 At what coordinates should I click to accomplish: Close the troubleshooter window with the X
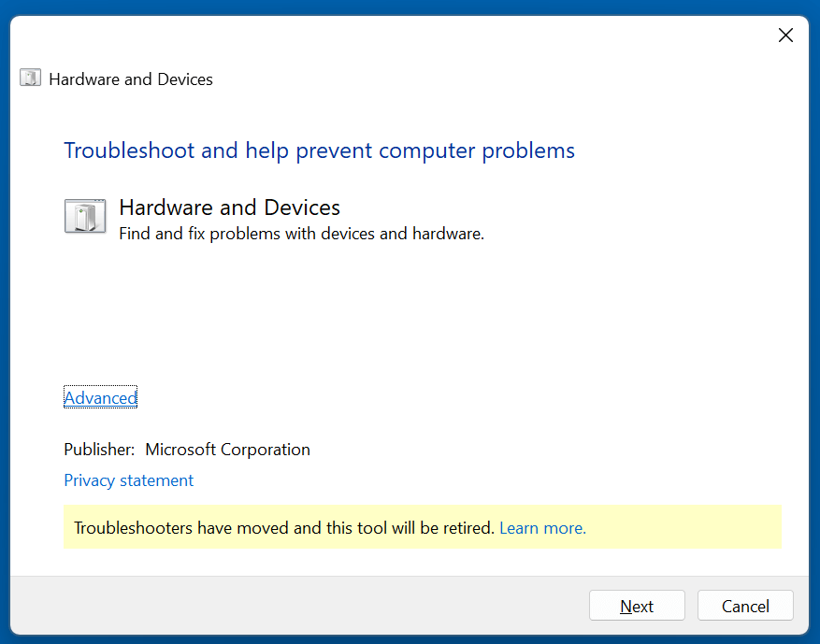tap(785, 35)
